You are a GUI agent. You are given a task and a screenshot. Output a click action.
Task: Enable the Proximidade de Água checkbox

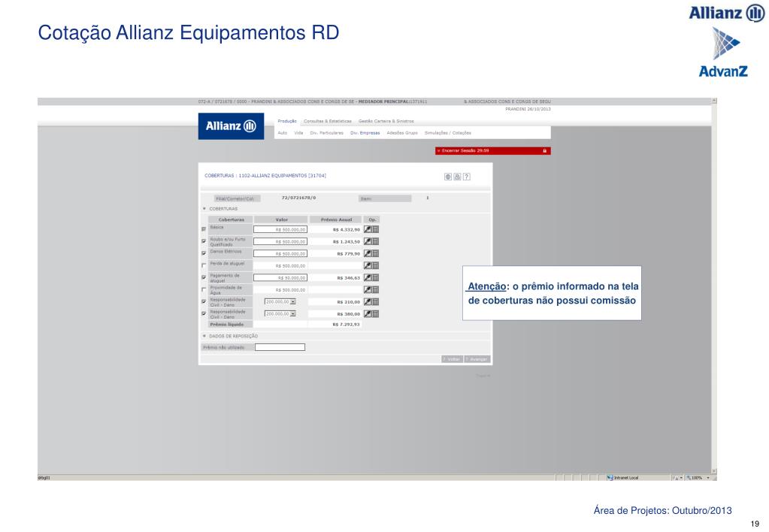204,290
